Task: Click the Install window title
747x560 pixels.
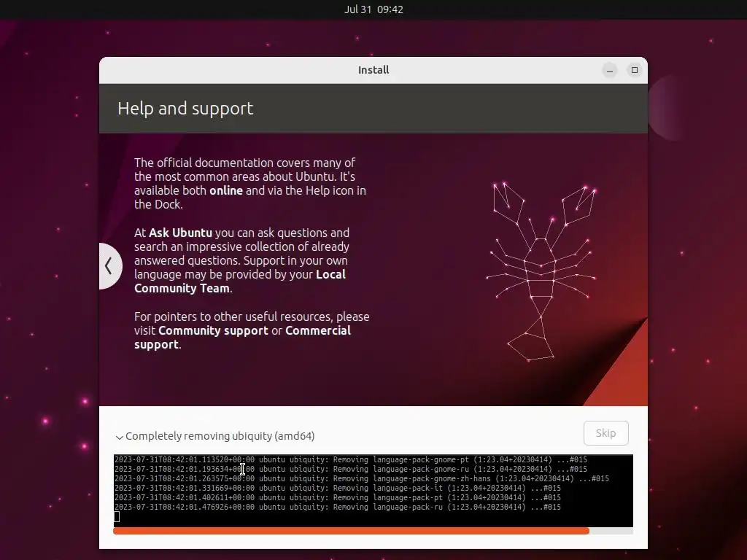Action: coord(373,70)
